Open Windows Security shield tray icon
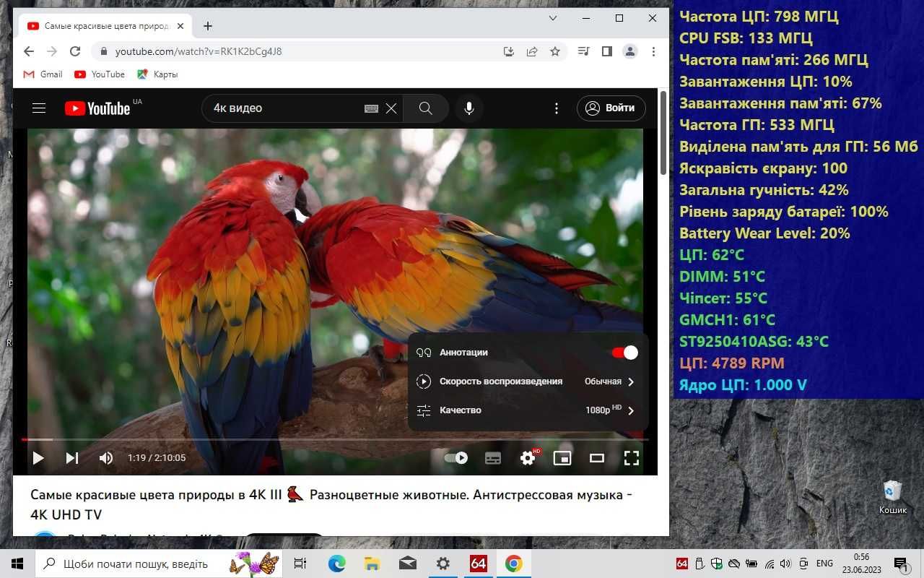The image size is (924, 578). [x=717, y=564]
